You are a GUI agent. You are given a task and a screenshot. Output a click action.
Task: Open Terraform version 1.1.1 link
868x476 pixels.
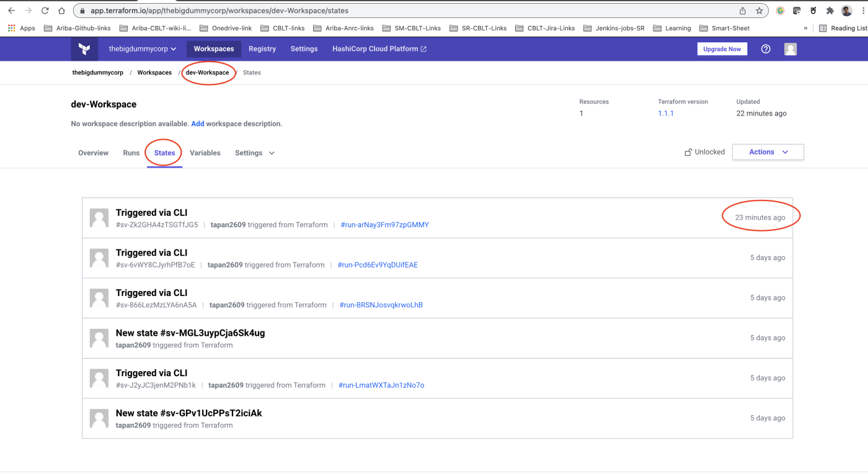click(x=666, y=114)
